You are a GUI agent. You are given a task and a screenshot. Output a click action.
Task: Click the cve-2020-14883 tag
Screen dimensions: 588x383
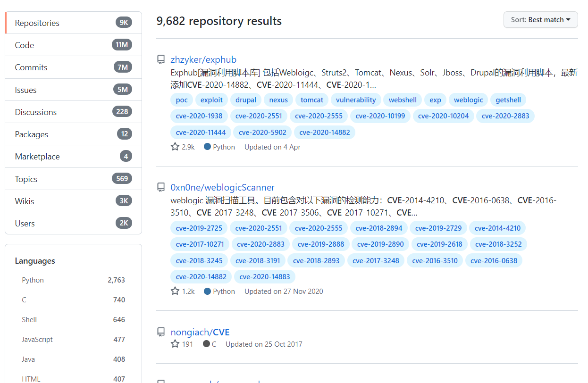(265, 276)
